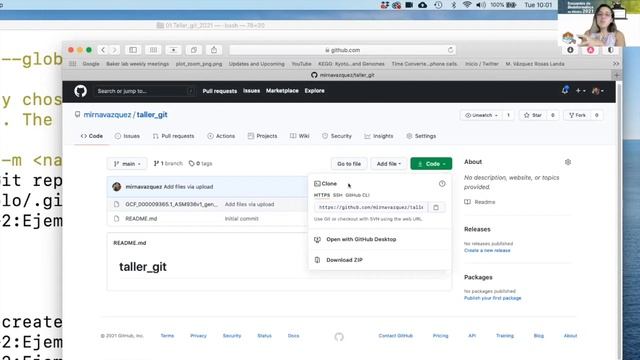640x360 pixels.
Task: Open the repository Security tab
Action: click(x=337, y=136)
